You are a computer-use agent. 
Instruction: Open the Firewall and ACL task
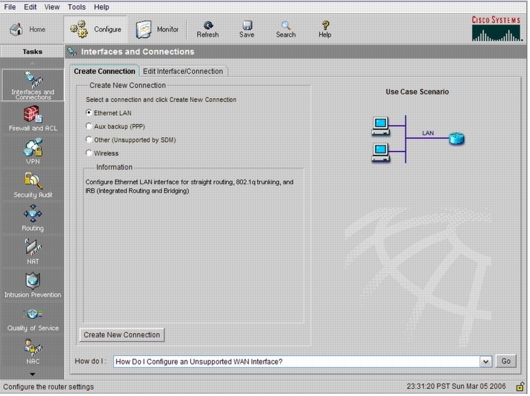tap(32, 118)
